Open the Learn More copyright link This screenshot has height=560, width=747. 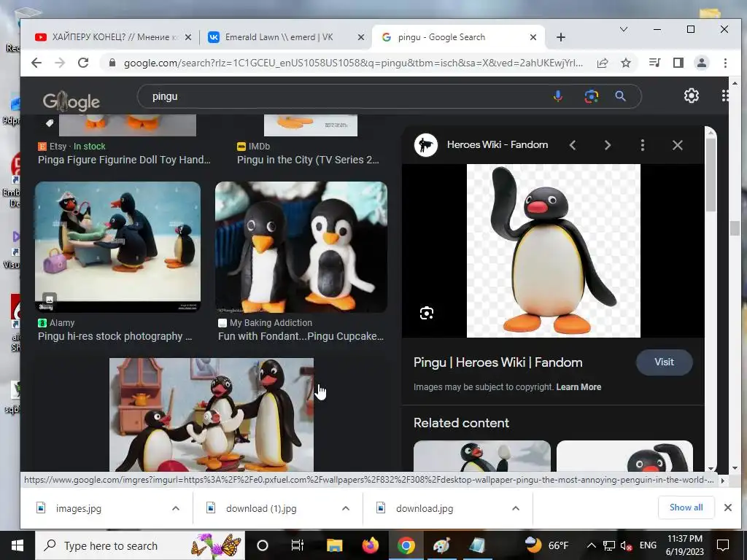point(578,387)
